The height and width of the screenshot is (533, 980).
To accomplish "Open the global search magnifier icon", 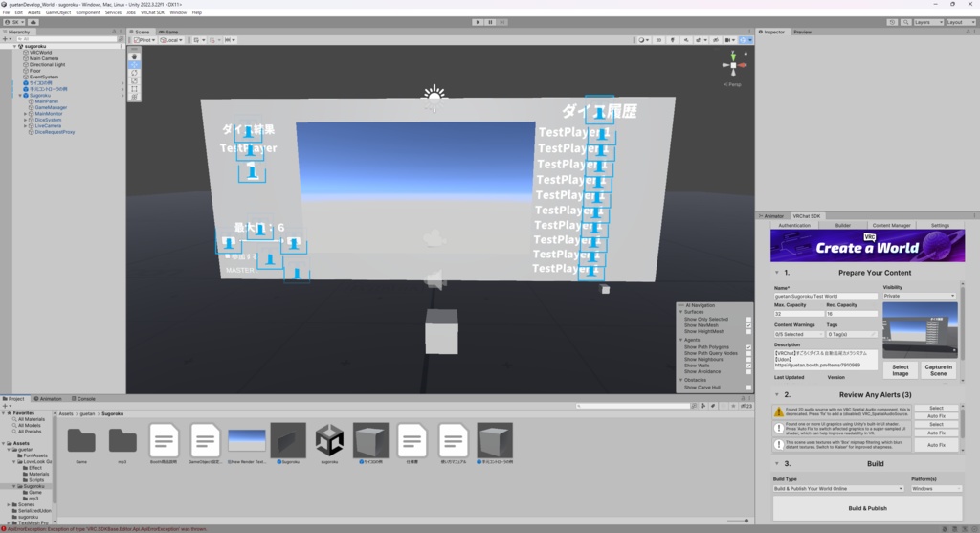I will coord(905,22).
